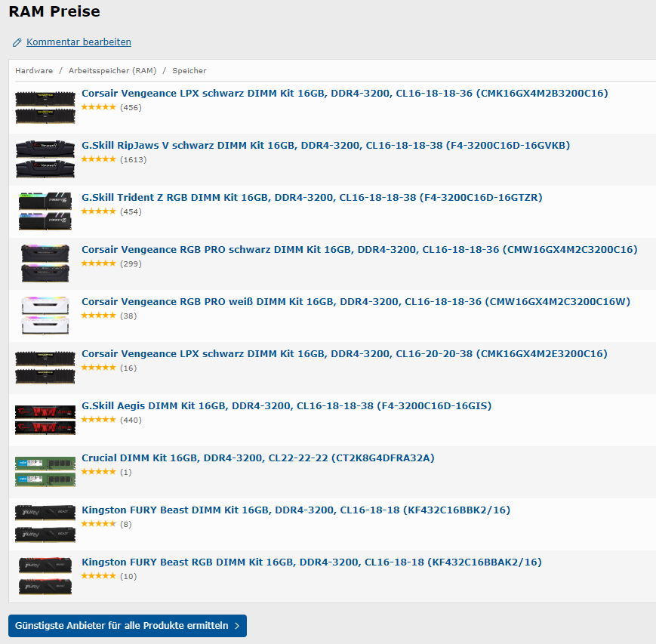Viewport: 656px width, 644px height.
Task: Click thumbnail of Corsair Vengeance RGB PRO weiß
Action: [45, 316]
